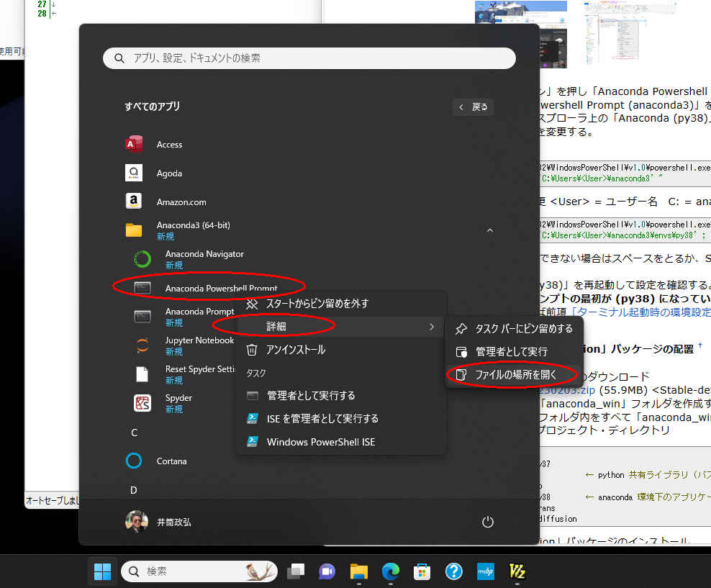Click the Windows Start button
Image resolution: width=711 pixels, height=588 pixels.
click(x=102, y=571)
